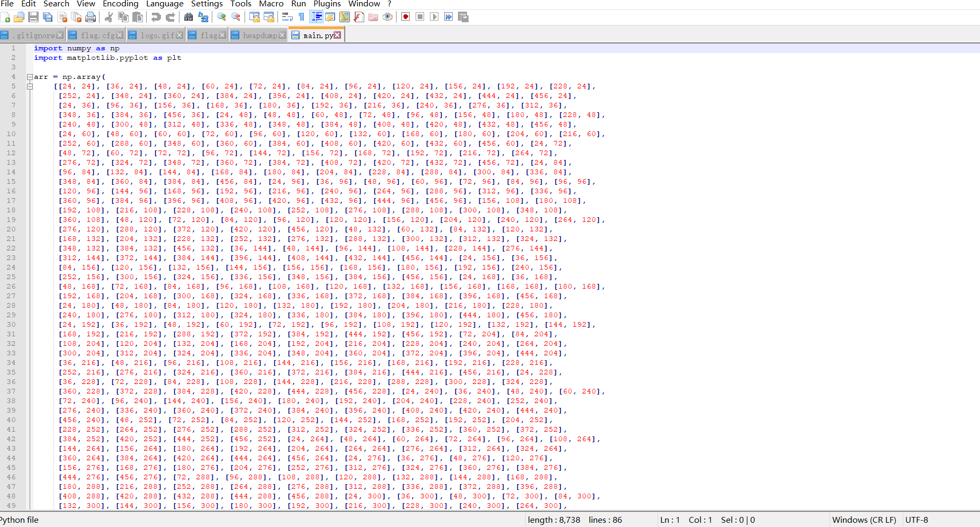Open the Document Map icon
Screen dimensions: 980x527
tap(344, 17)
